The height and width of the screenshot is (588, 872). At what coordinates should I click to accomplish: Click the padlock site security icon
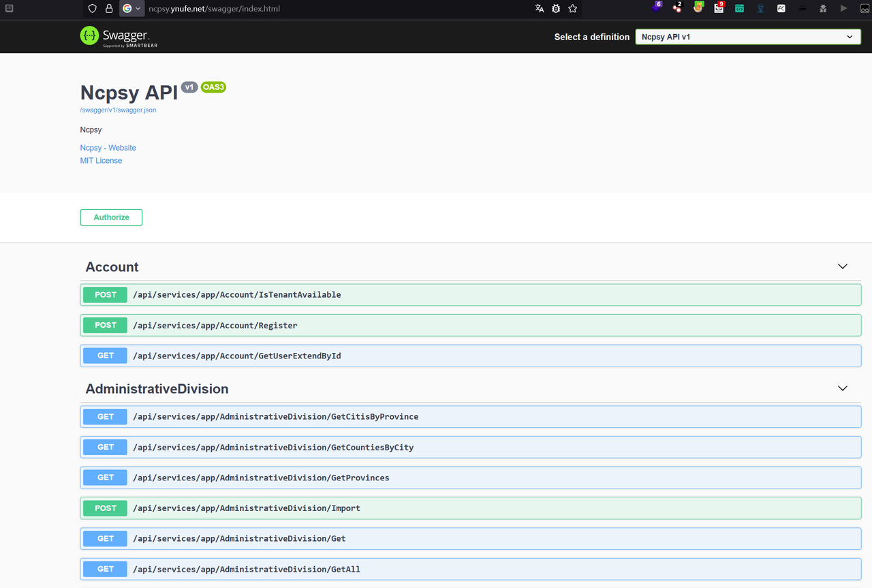(109, 9)
